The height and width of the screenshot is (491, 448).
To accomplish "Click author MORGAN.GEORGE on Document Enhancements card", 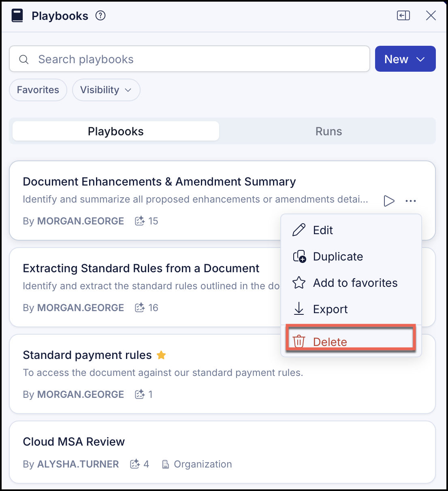I will tap(81, 221).
